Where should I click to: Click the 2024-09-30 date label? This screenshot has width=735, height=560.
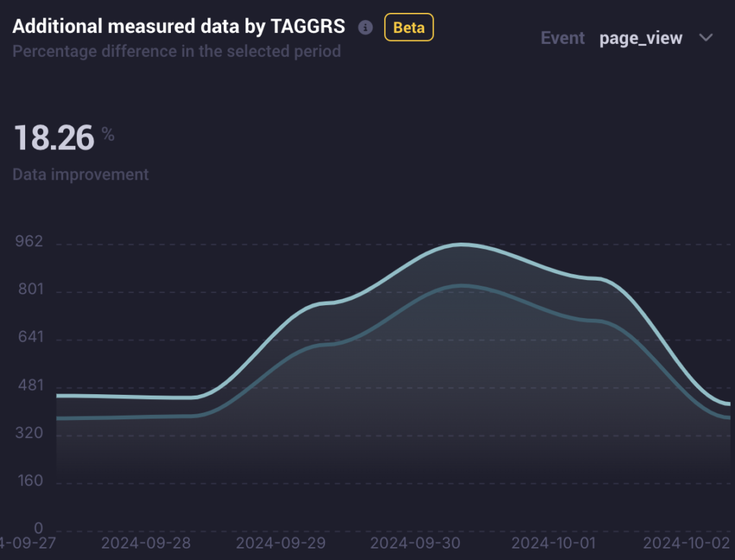click(416, 543)
